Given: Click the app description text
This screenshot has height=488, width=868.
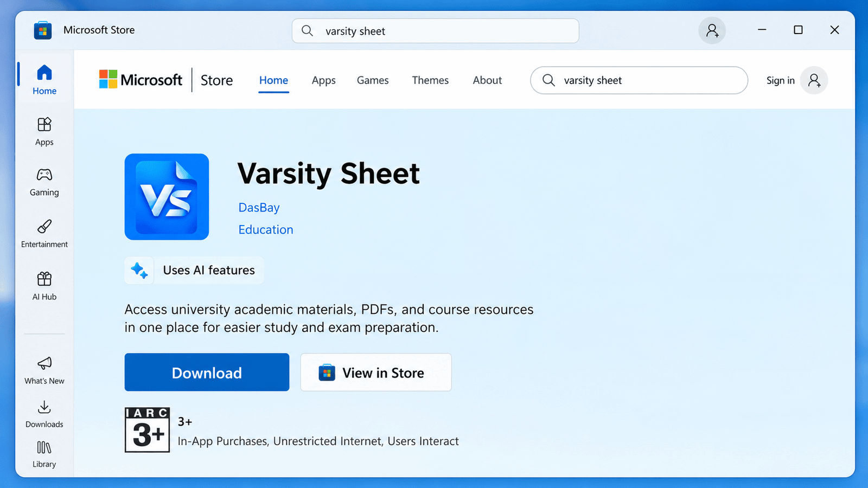Looking at the screenshot, I should 329,318.
